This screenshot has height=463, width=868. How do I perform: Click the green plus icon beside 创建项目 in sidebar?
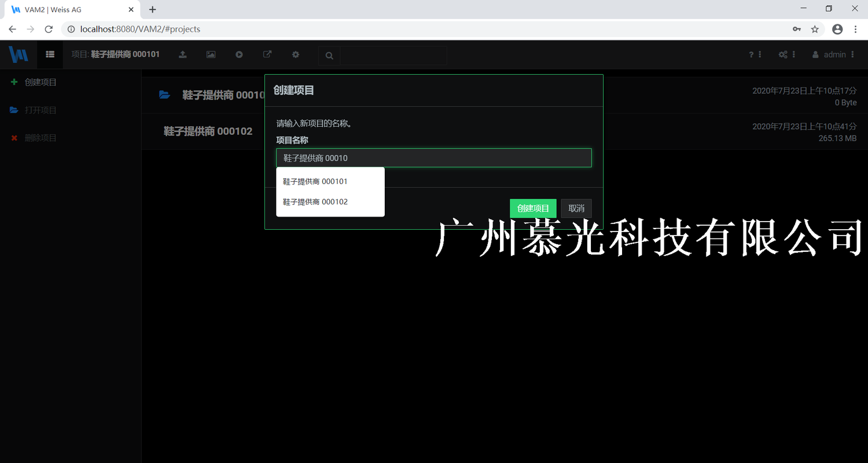click(14, 82)
